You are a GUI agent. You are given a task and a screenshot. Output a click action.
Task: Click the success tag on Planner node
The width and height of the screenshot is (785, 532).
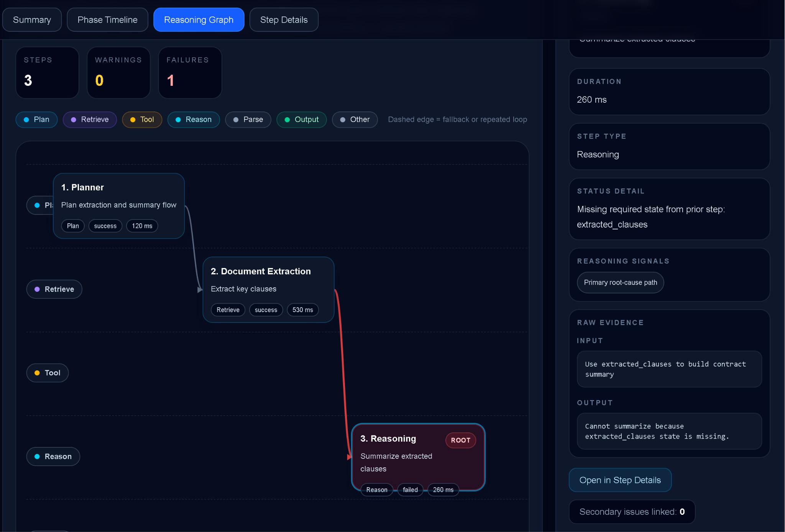pyautogui.click(x=105, y=226)
